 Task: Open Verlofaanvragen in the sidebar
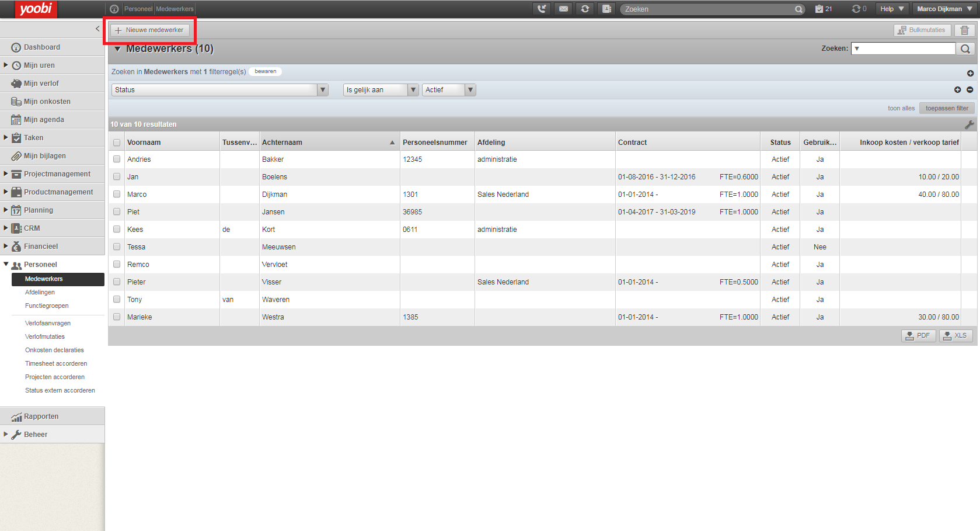point(48,323)
